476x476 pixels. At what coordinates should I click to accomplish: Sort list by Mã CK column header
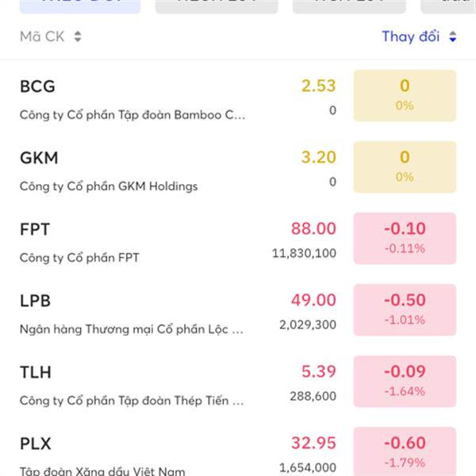[x=41, y=36]
